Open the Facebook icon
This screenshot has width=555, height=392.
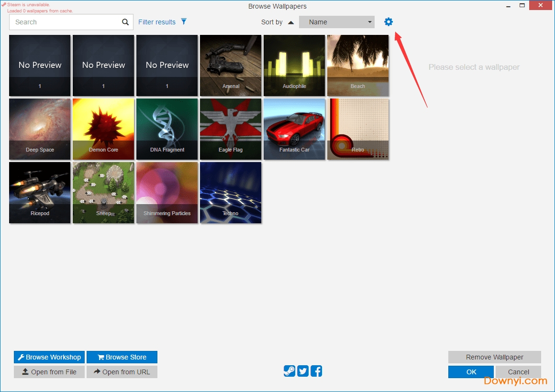pos(316,371)
